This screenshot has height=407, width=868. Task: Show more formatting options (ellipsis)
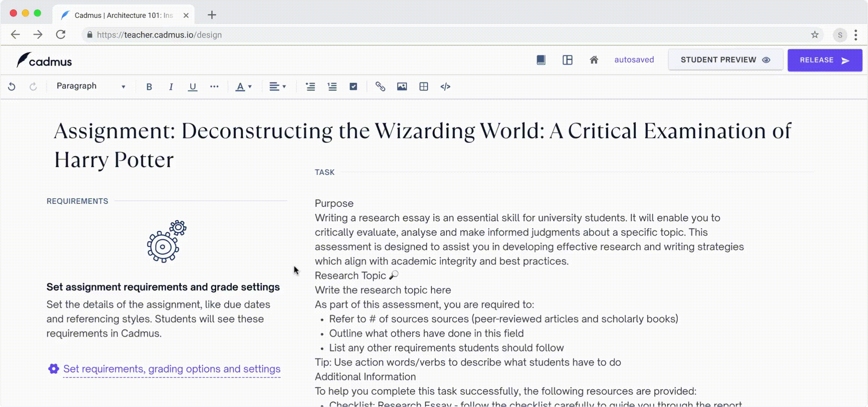[214, 87]
